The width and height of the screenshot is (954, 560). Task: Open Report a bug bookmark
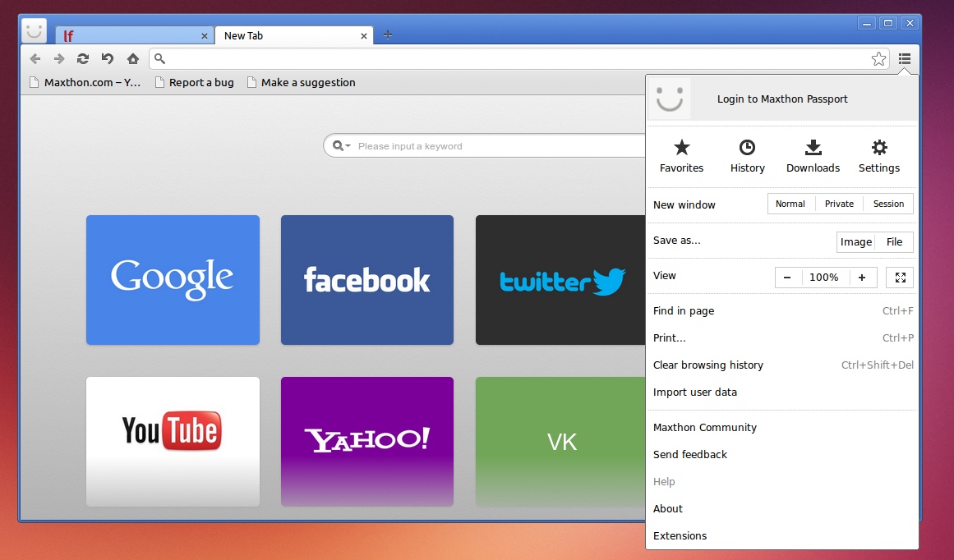point(195,83)
